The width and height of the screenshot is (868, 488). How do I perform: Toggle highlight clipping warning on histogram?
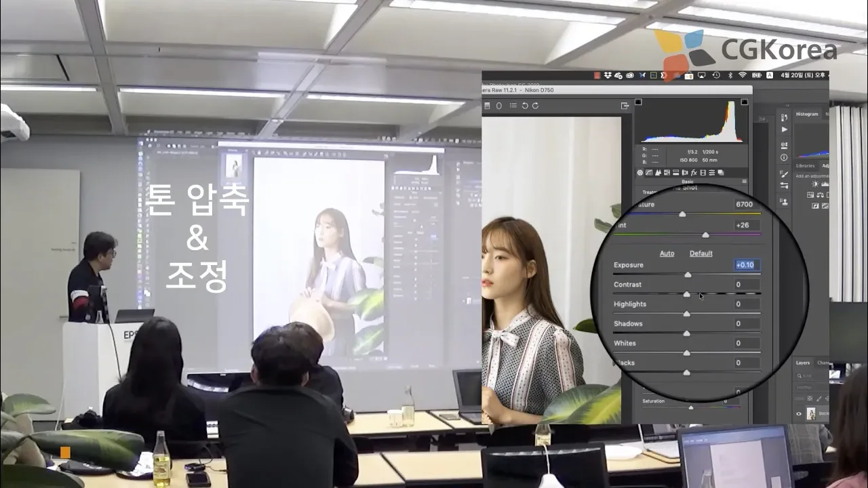coord(745,102)
